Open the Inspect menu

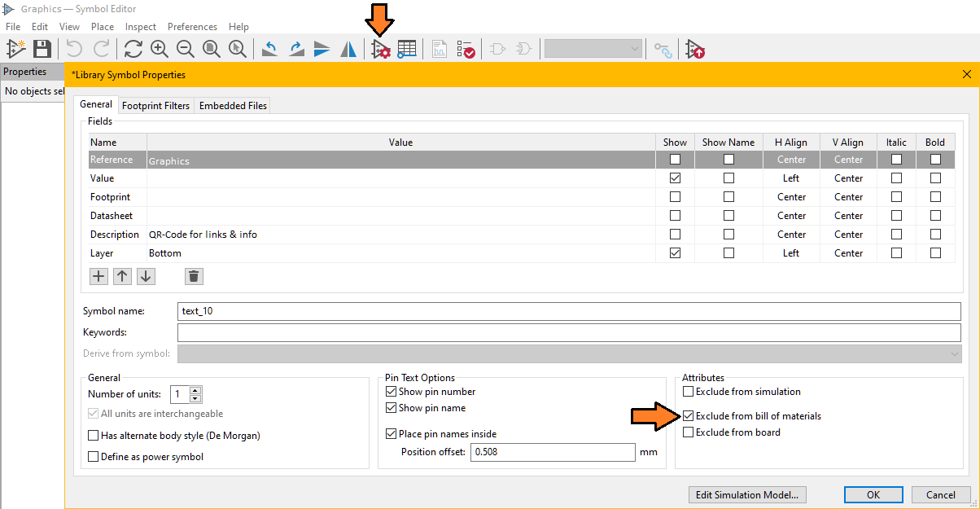(141, 27)
